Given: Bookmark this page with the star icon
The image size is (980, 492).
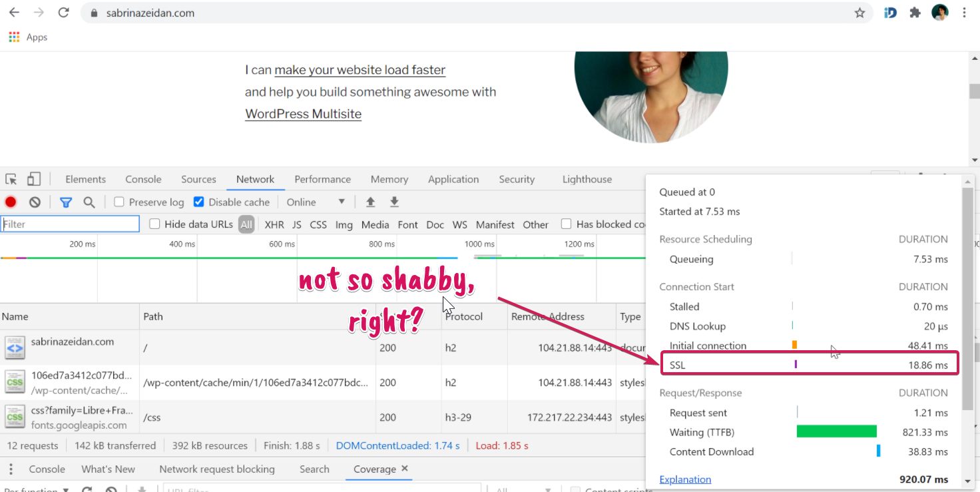Looking at the screenshot, I should point(859,13).
